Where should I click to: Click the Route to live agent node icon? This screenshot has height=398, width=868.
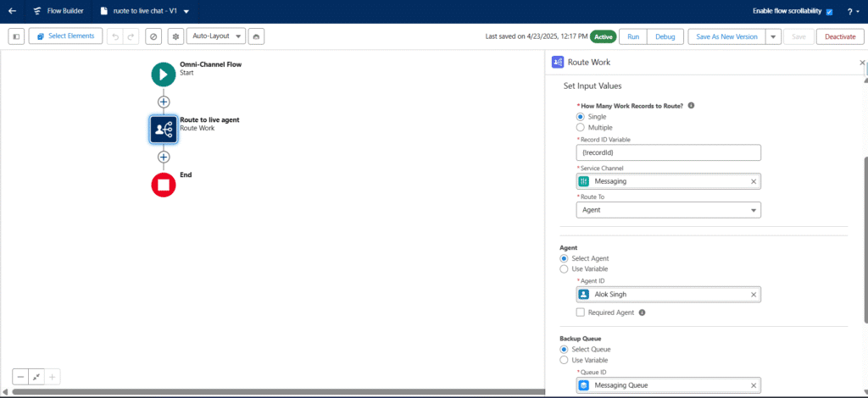pyautogui.click(x=164, y=129)
